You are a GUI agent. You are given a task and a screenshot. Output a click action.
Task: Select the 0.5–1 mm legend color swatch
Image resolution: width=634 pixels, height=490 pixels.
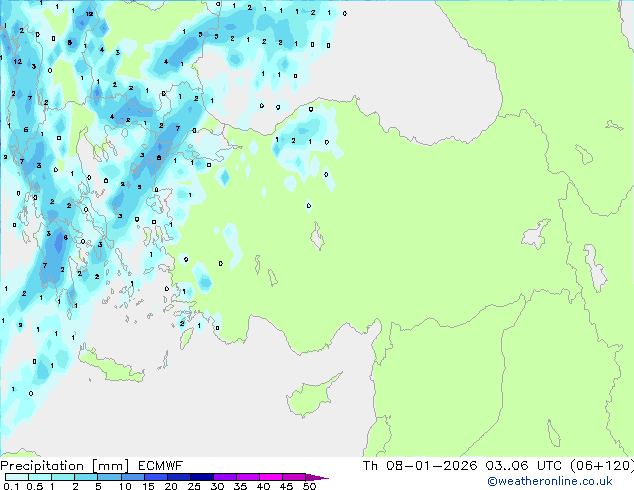pos(40,477)
